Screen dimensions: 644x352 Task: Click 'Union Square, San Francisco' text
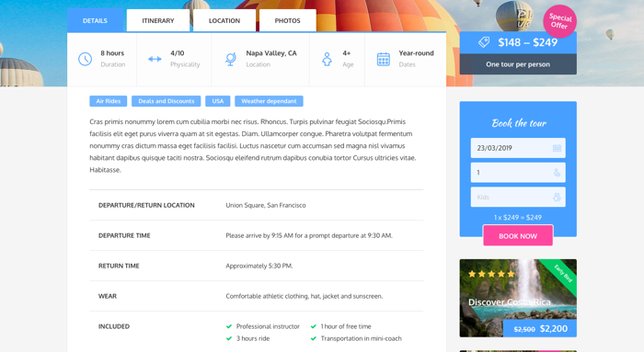point(266,205)
